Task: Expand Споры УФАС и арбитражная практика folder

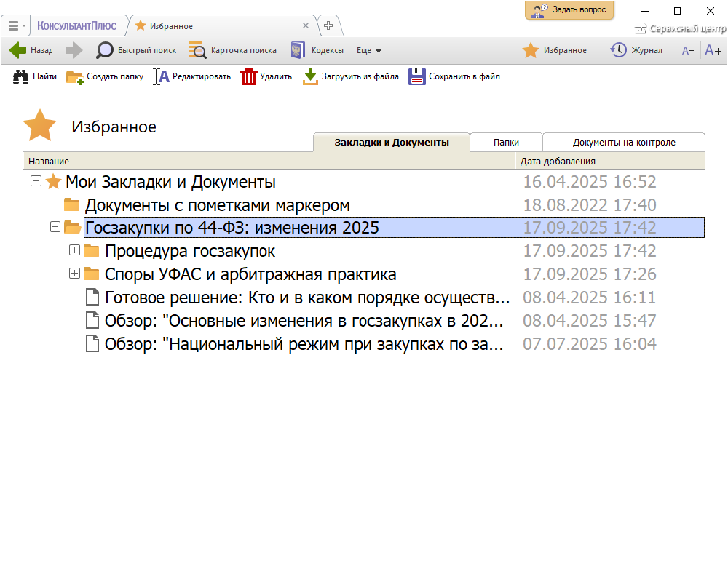Action: point(74,274)
